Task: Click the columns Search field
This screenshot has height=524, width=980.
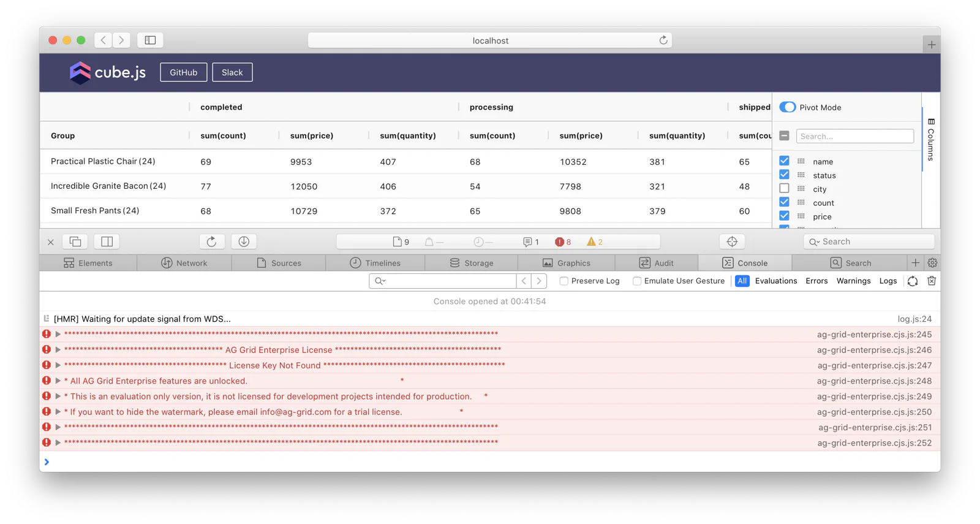Action: pyautogui.click(x=854, y=136)
